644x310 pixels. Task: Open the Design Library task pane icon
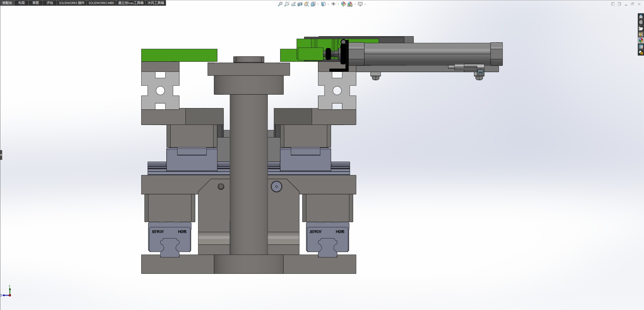coord(641,23)
